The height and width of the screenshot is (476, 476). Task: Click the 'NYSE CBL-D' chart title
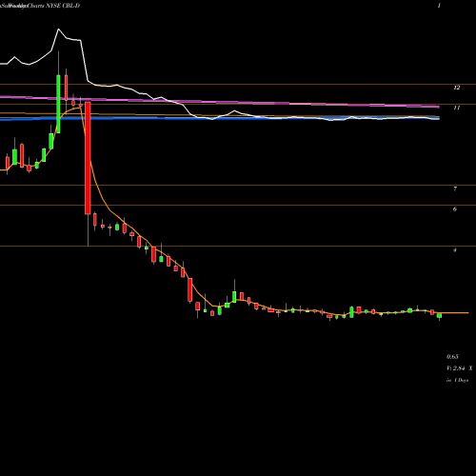(x=63, y=6)
